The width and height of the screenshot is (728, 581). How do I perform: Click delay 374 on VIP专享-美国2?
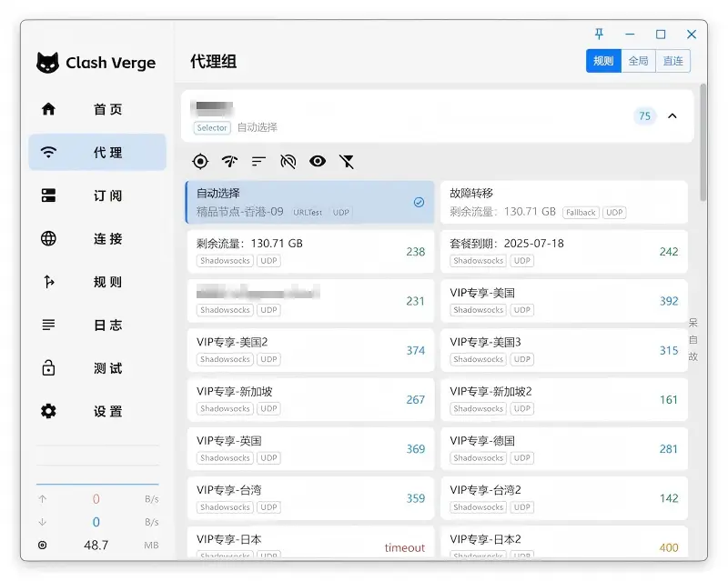(x=416, y=350)
